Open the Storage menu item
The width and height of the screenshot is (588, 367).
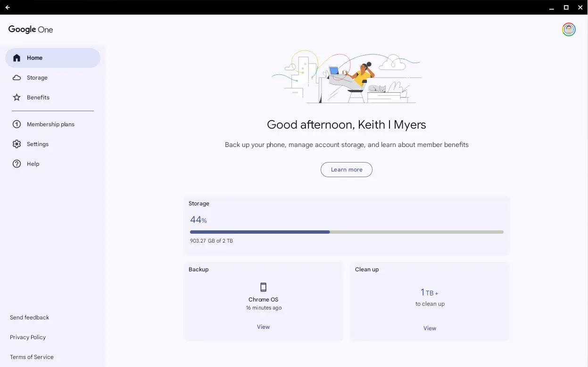(37, 78)
